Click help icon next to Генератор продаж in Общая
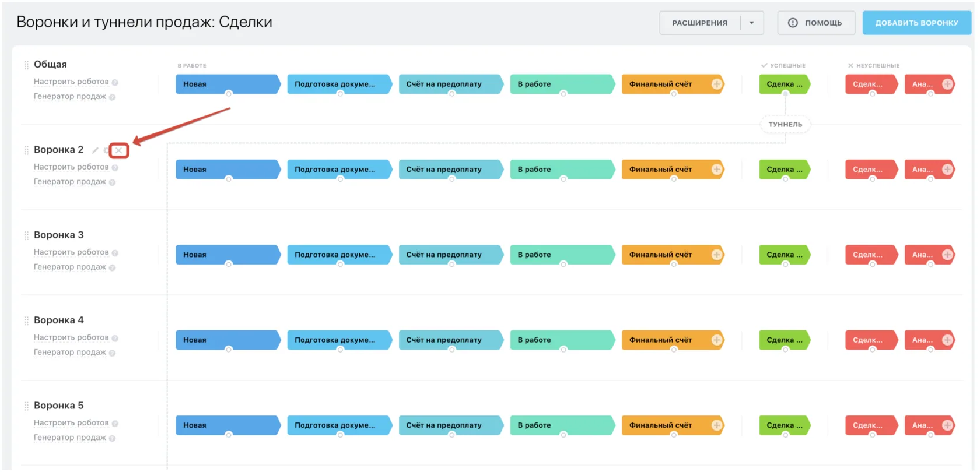The width and height of the screenshot is (980, 472). pyautogui.click(x=112, y=97)
